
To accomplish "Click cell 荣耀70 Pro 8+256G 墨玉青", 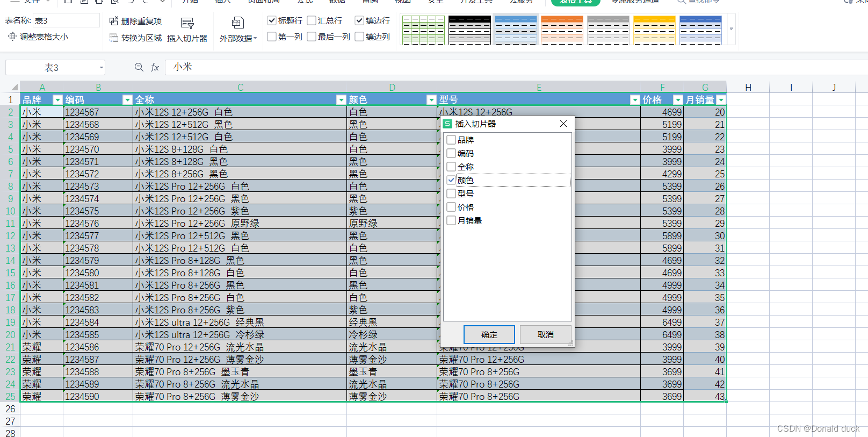I will click(x=240, y=372).
